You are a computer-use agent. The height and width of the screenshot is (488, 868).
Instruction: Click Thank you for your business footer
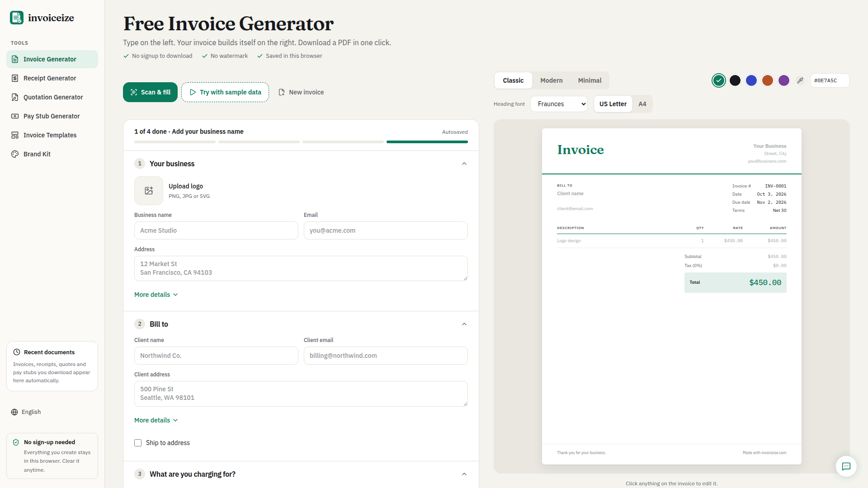[581, 453]
